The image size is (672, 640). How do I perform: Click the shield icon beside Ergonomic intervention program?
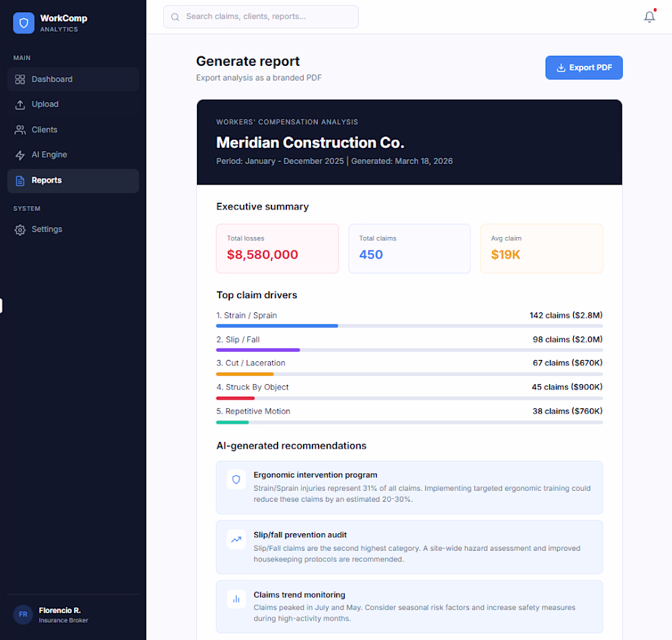[236, 479]
